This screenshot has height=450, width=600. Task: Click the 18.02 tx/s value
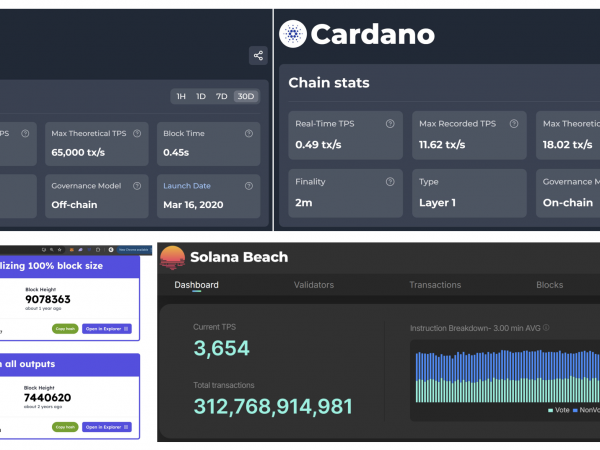pos(567,145)
